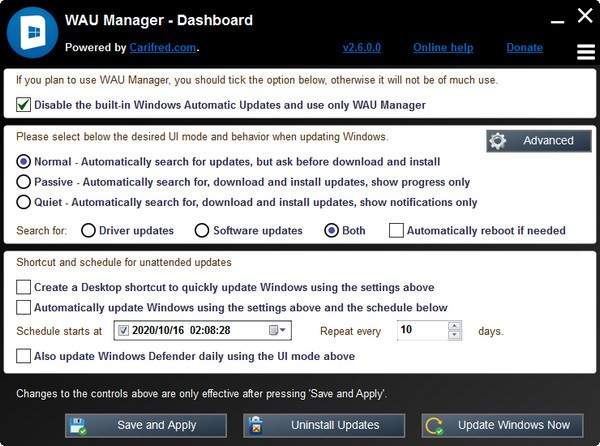
Task: Click the Repeat every days input field
Action: click(420, 330)
